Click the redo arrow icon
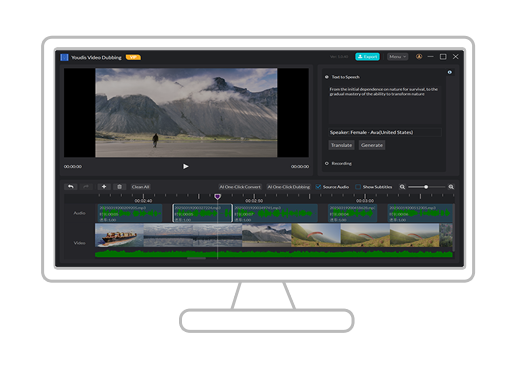 (86, 187)
